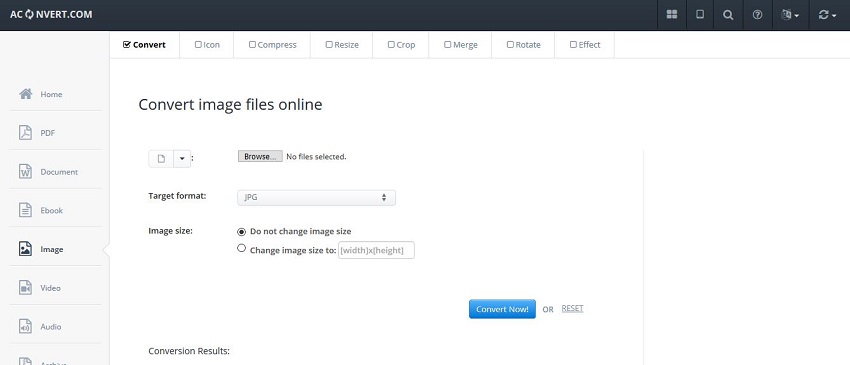Select 'Do not change image size' option
Screen dimensions: 850x365
click(x=242, y=232)
